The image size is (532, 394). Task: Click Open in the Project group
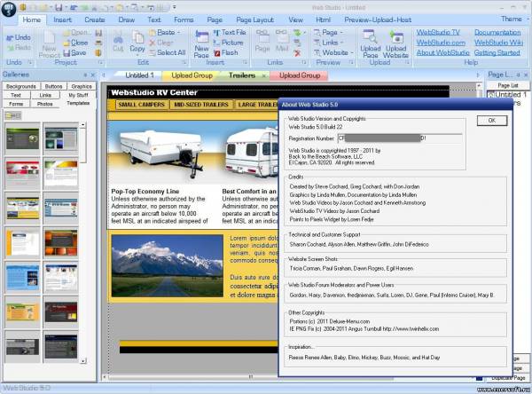[77, 33]
